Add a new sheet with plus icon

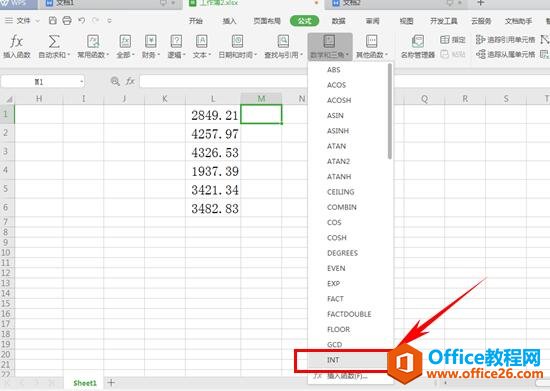[111, 383]
